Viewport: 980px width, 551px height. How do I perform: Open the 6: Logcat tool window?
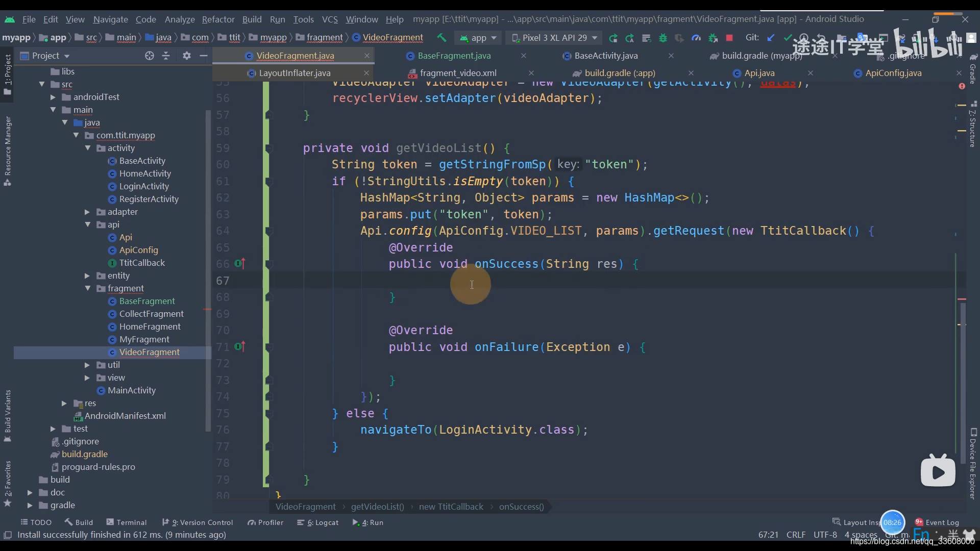[x=318, y=522]
